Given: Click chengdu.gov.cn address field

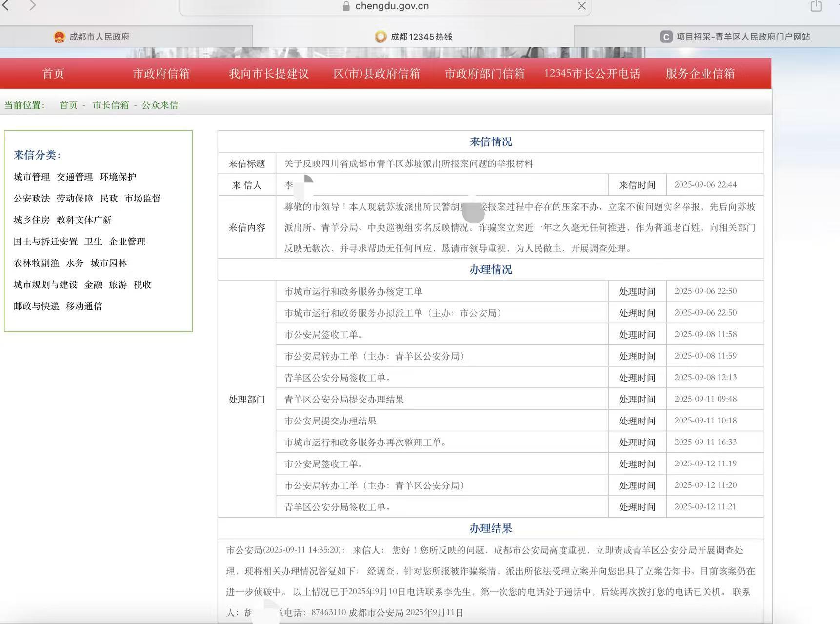Looking at the screenshot, I should click(x=392, y=6).
